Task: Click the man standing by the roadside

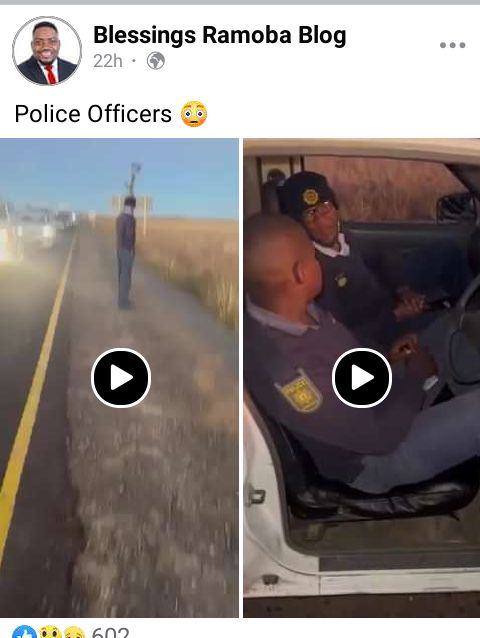Action: pos(126,252)
